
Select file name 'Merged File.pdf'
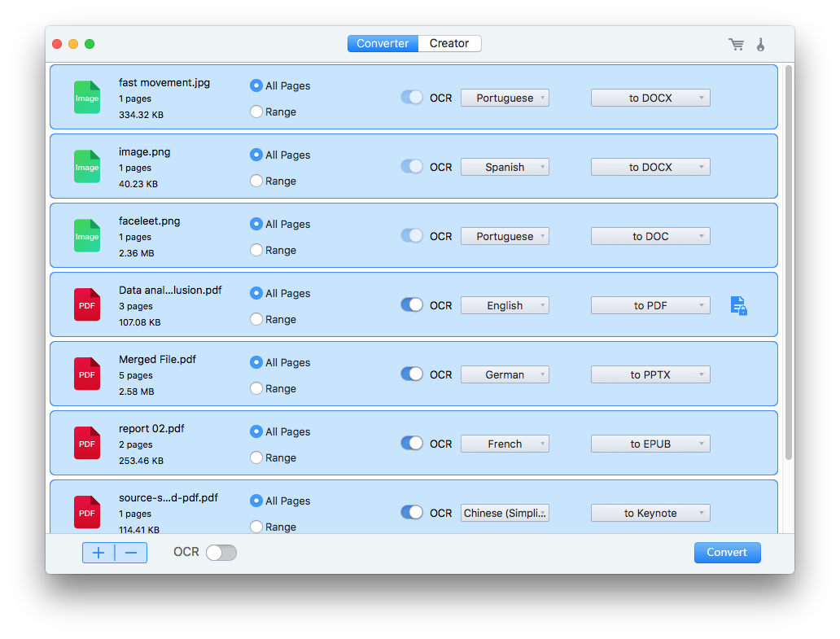tap(158, 360)
